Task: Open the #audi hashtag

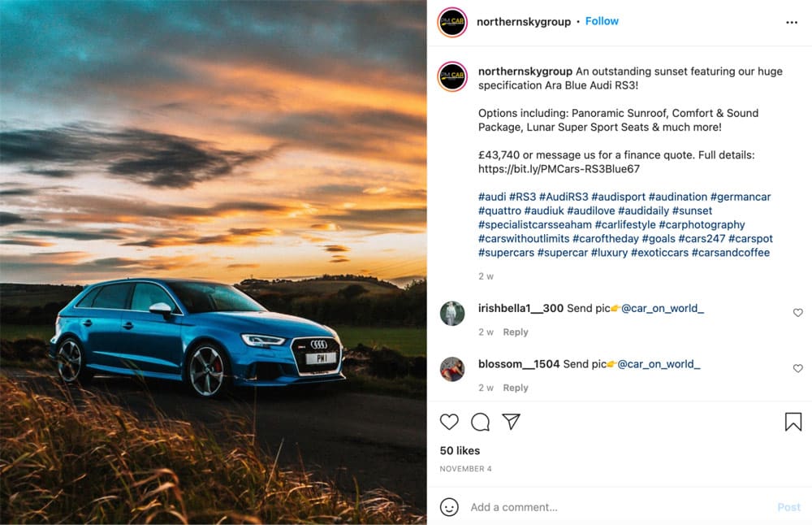Action: click(x=492, y=196)
